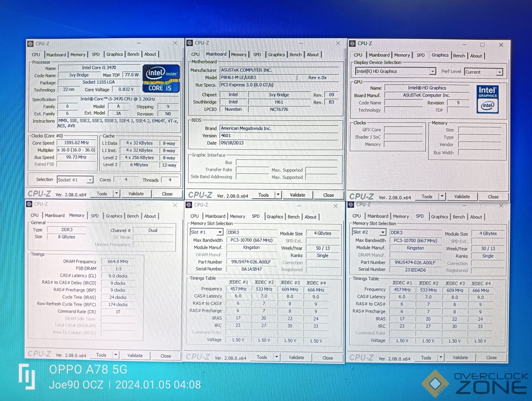The height and width of the screenshot is (401, 532).
Task: Open the Slot #2 memory slot dropdown
Action: [x=382, y=232]
